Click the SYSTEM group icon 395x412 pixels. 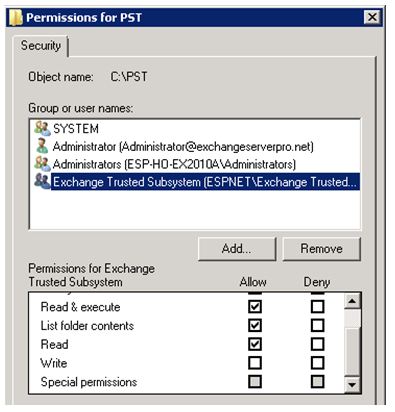tap(42, 128)
